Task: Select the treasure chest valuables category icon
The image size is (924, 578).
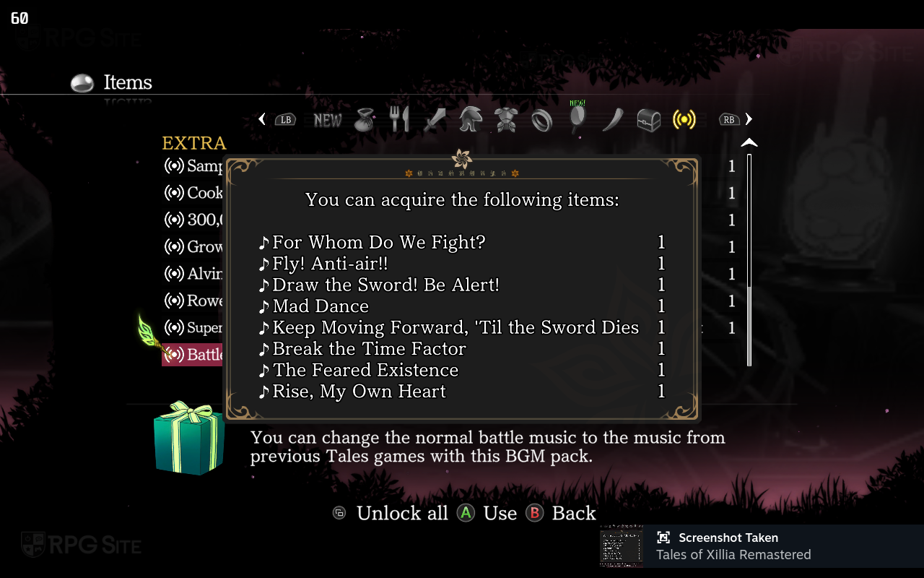Action: tap(649, 120)
